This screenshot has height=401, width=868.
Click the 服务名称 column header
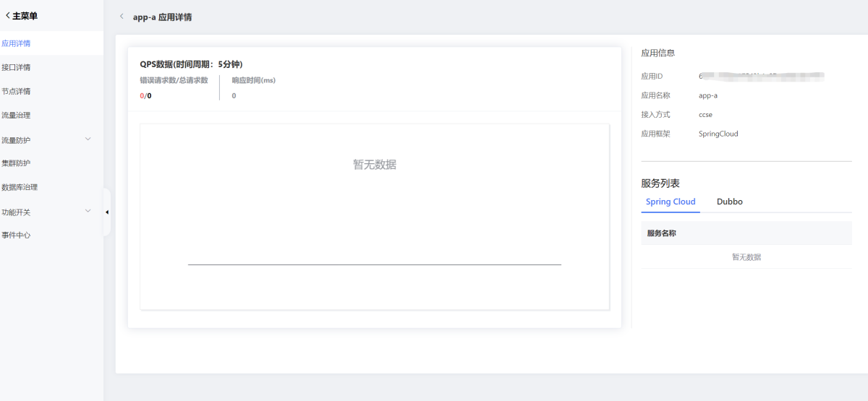click(662, 233)
